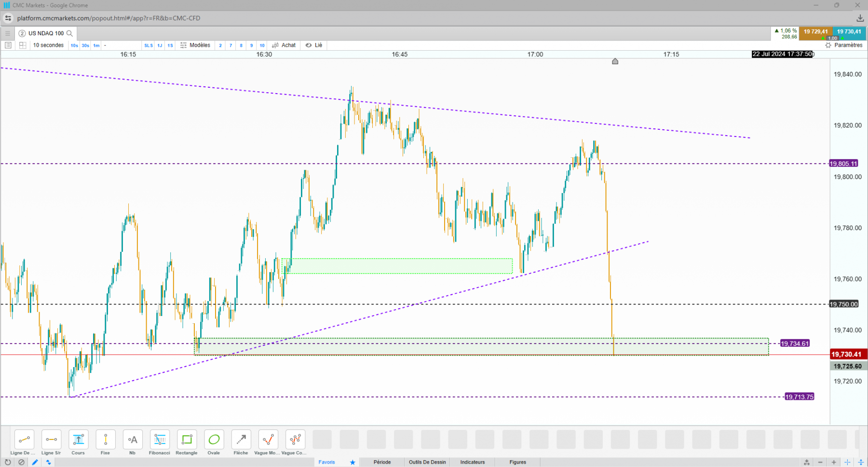Open the 10 secondes interval dropdown
The image size is (868, 467).
[x=48, y=45]
